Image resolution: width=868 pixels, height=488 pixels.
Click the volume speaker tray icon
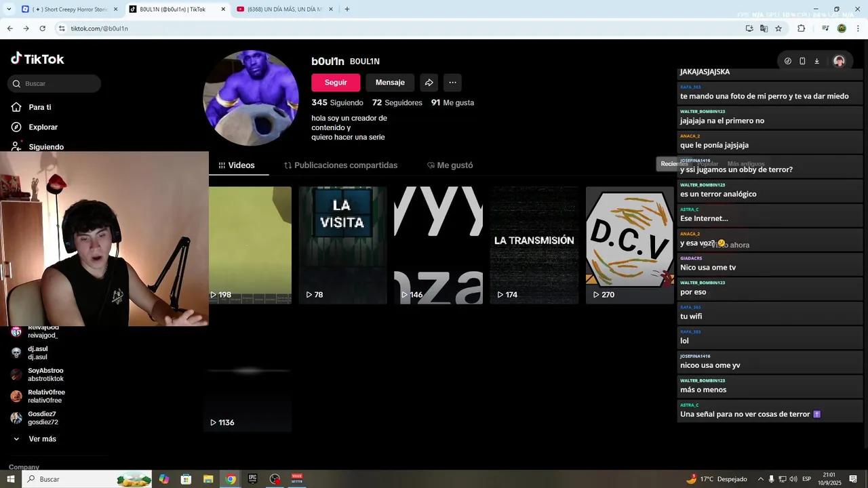[793, 479]
